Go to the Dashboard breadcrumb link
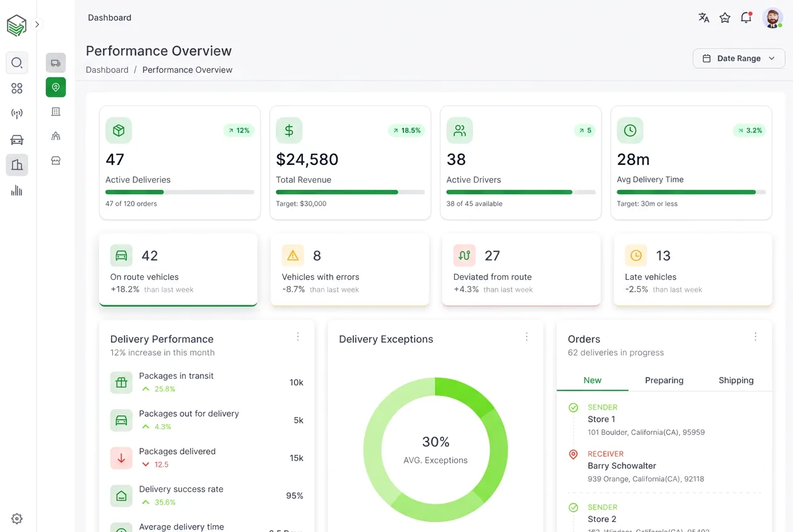793x532 pixels. pos(107,70)
